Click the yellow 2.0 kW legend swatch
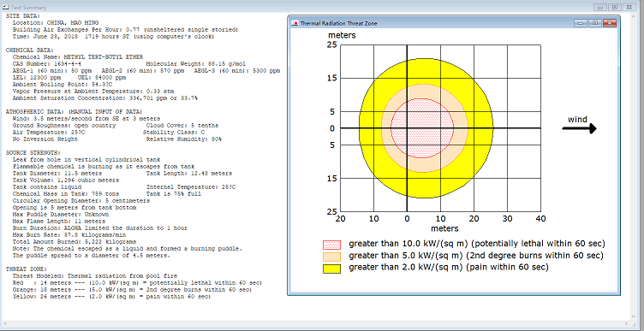Image resolution: width=644 pixels, height=331 pixels. tap(332, 269)
